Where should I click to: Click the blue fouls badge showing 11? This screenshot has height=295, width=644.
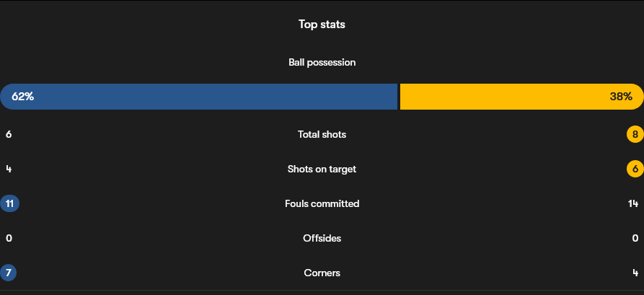coord(10,203)
